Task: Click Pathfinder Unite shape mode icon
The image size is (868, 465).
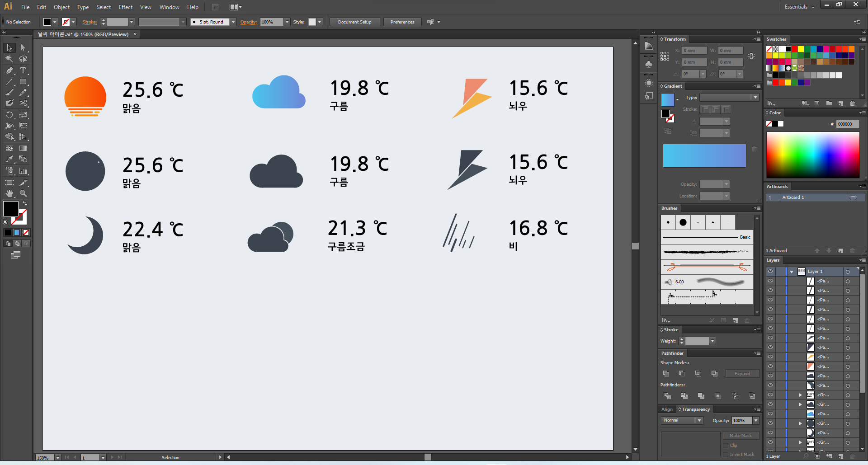Action: 666,374
